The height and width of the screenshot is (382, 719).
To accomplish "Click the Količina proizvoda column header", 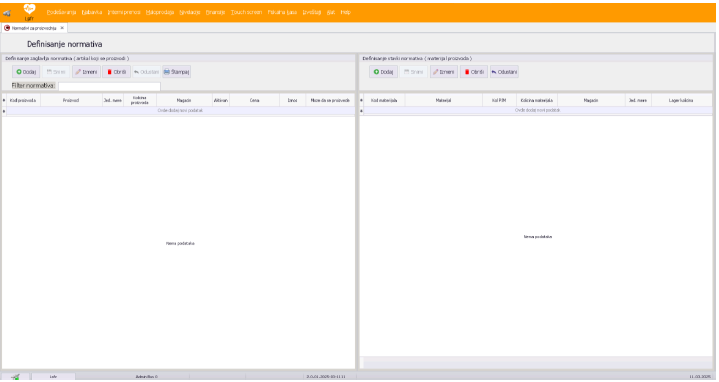I will 140,100.
